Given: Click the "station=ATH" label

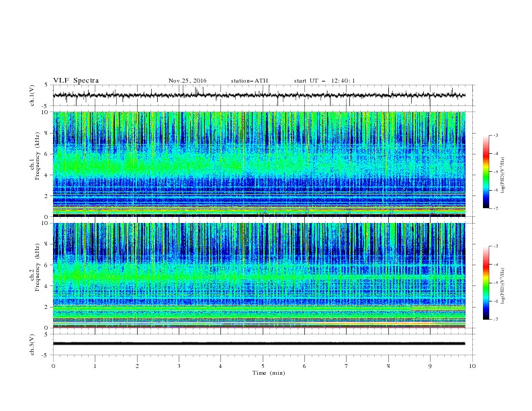Looking at the screenshot, I should pyautogui.click(x=249, y=81).
